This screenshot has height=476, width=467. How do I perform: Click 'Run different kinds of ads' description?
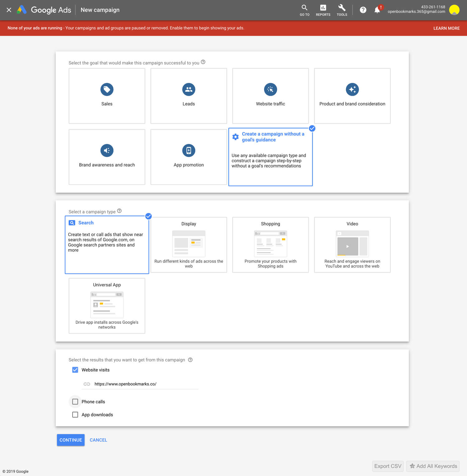click(x=189, y=264)
